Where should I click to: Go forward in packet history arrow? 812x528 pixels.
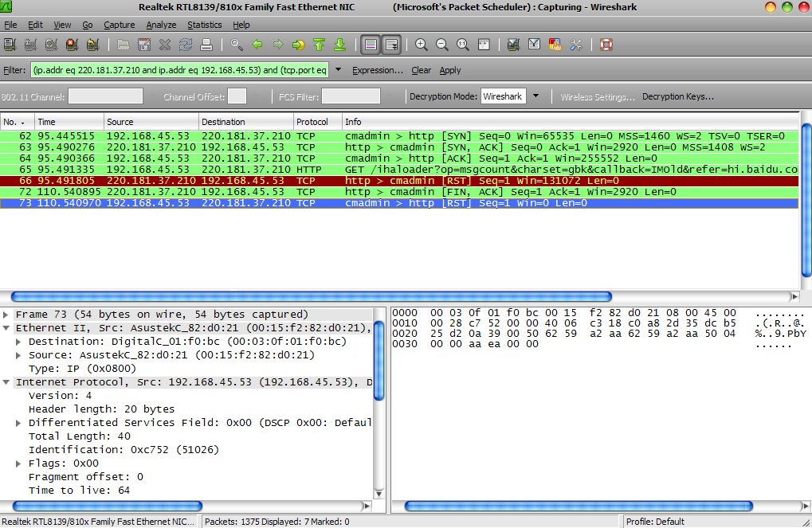click(x=278, y=45)
